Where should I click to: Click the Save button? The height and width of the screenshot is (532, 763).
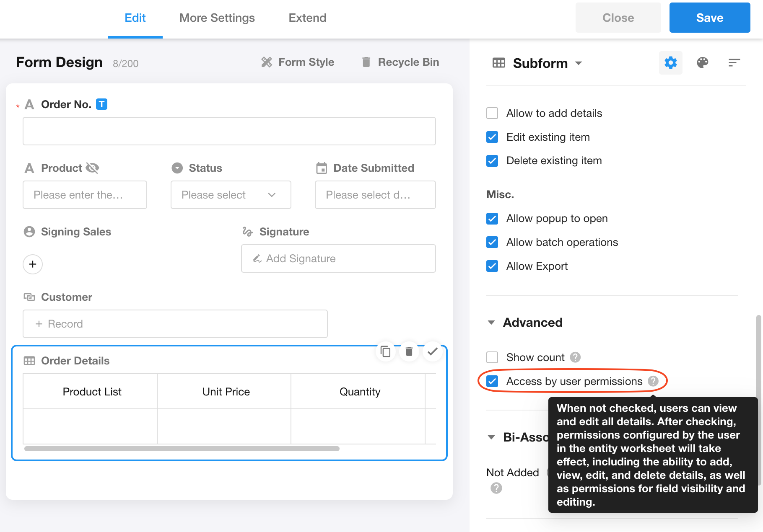point(709,18)
